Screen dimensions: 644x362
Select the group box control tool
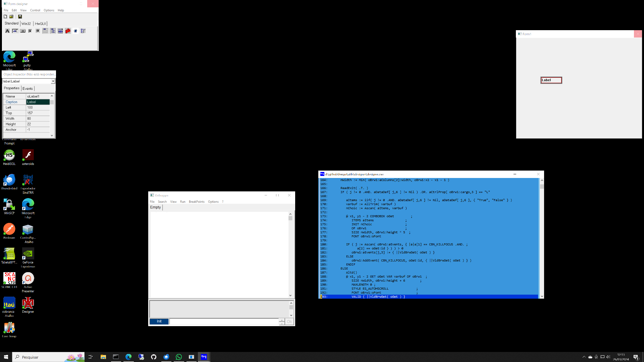tap(45, 31)
